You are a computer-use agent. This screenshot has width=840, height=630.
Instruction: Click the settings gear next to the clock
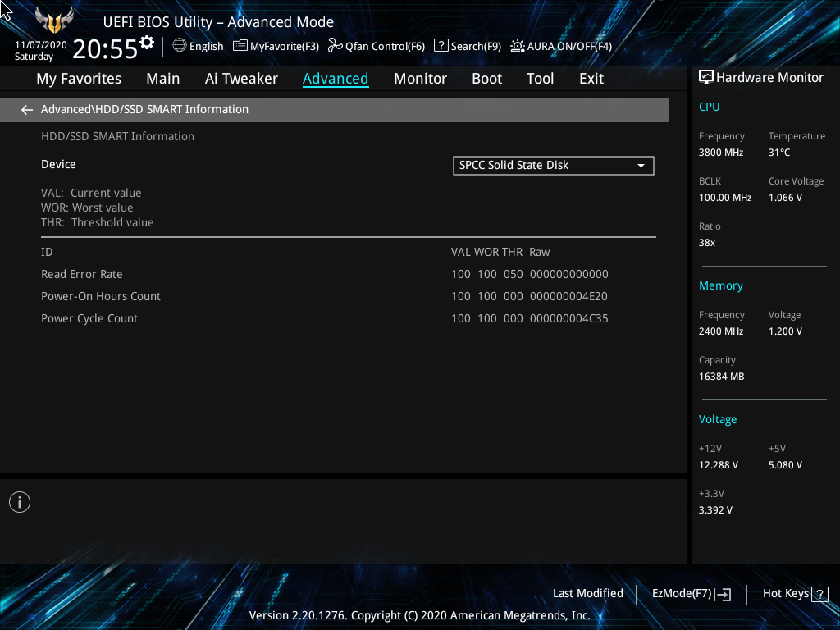pyautogui.click(x=146, y=42)
